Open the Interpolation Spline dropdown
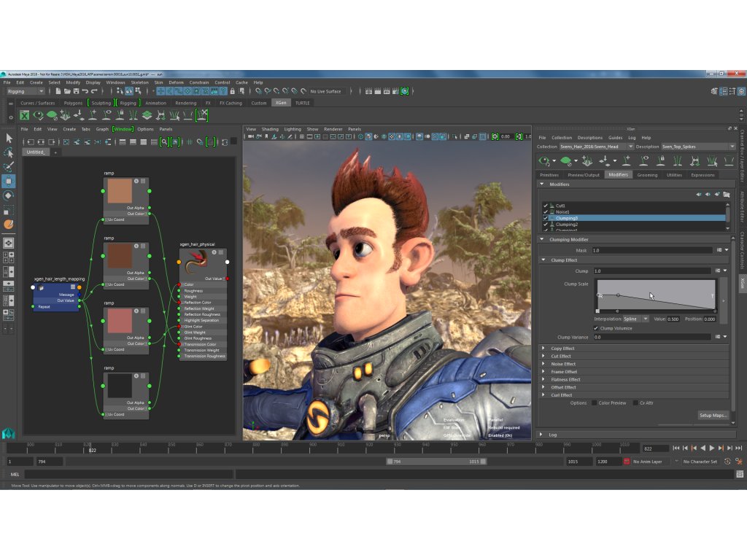The width and height of the screenshot is (747, 560). coord(635,319)
